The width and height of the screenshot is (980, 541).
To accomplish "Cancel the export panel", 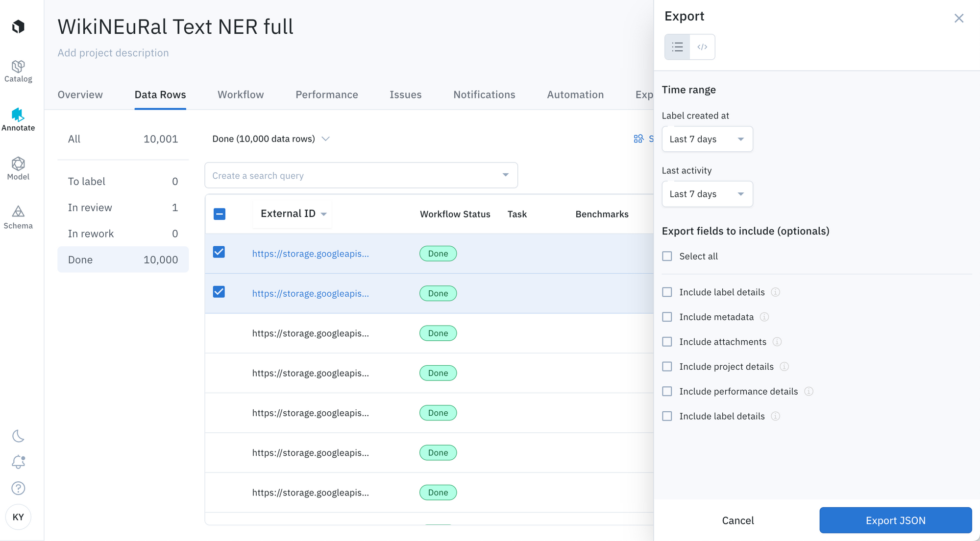I will [737, 520].
